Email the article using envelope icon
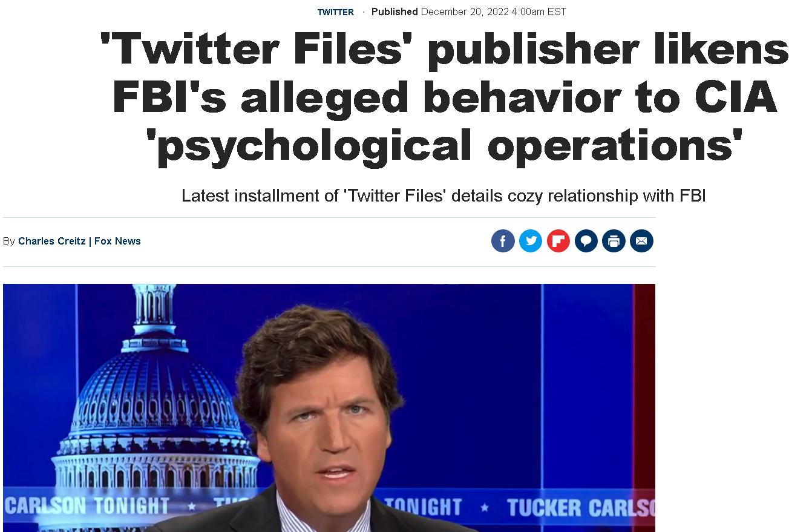 pyautogui.click(x=641, y=241)
